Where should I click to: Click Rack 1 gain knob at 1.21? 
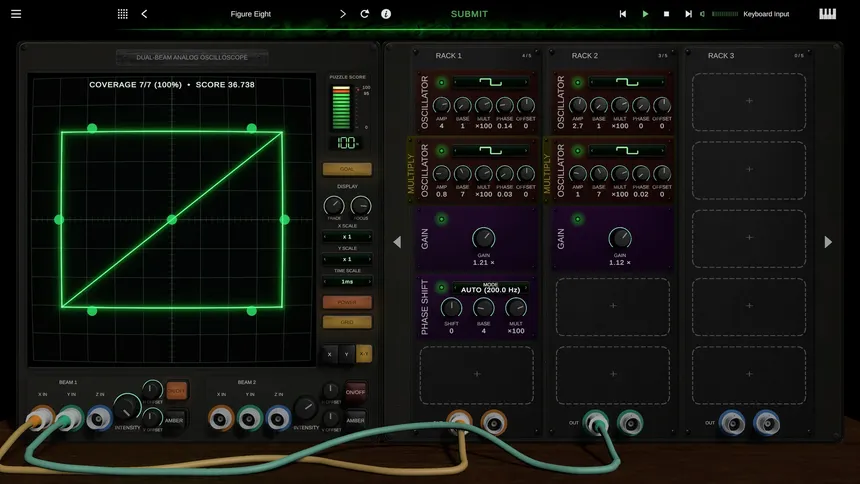(x=484, y=238)
